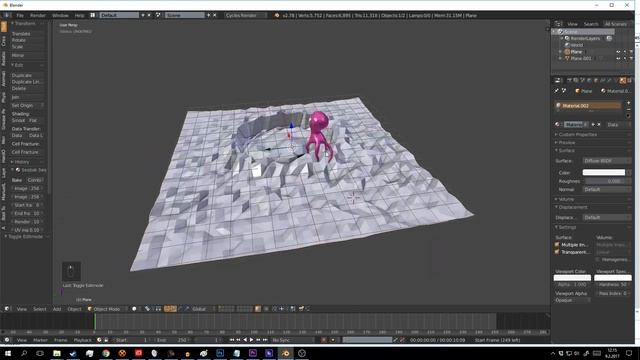Open the Scene selector field

point(184,16)
